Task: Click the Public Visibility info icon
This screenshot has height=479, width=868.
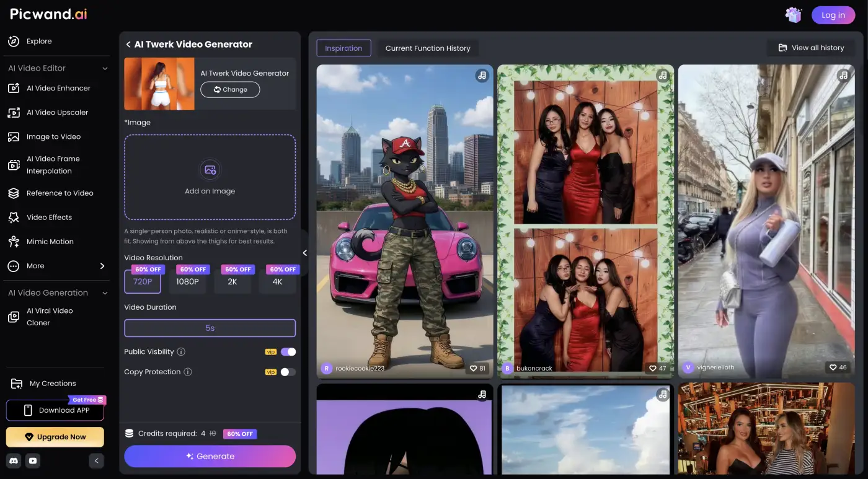Action: click(x=181, y=351)
